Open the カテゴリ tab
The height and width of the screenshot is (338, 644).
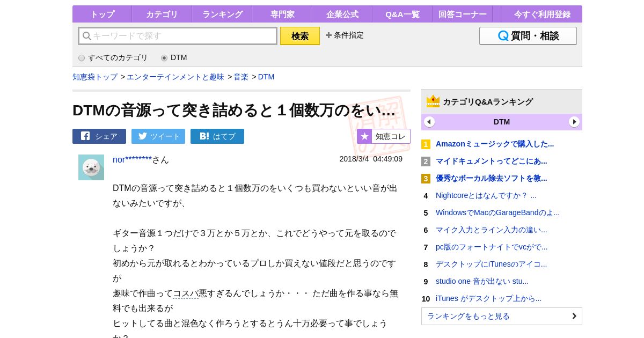click(x=162, y=14)
